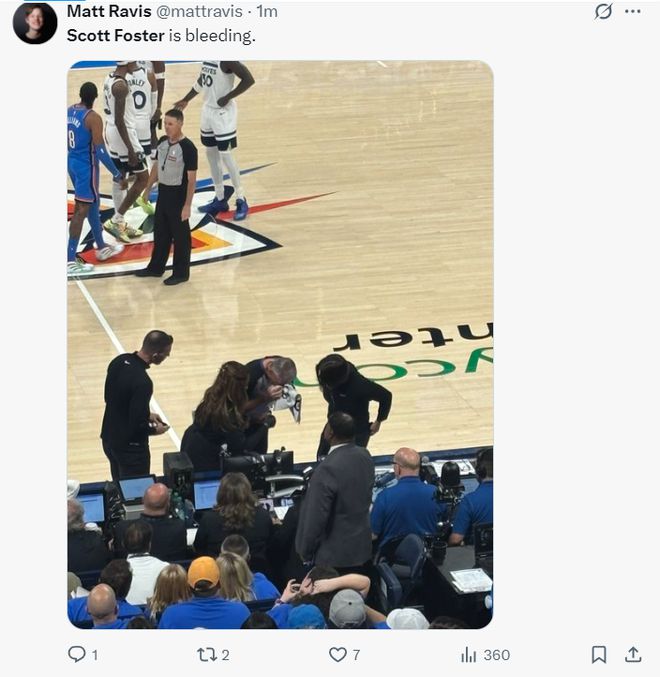Screen dimensions: 660x677
Task: Click the reply speech bubble icon
Action: pos(76,654)
